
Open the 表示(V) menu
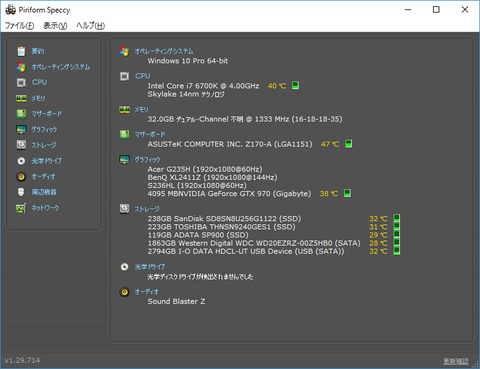[55, 26]
